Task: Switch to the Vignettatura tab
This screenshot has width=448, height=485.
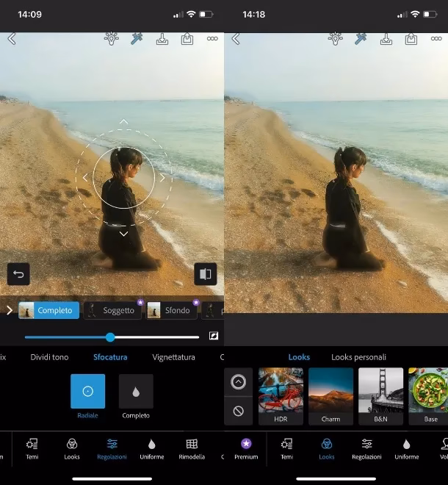Action: pyautogui.click(x=173, y=357)
